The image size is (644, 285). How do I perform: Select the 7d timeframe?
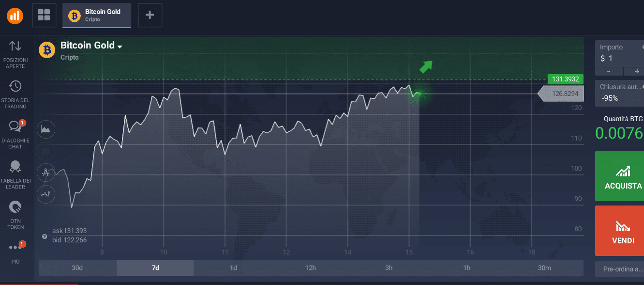155,268
